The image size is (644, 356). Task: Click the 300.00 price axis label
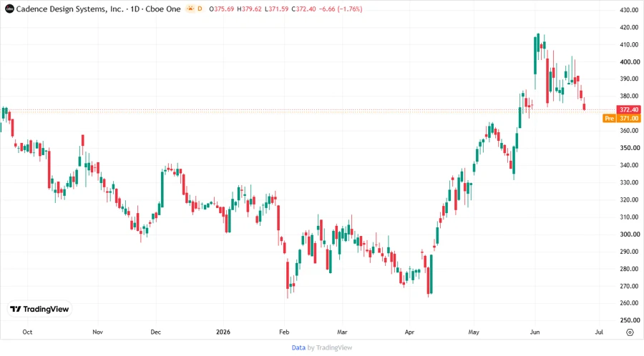629,234
